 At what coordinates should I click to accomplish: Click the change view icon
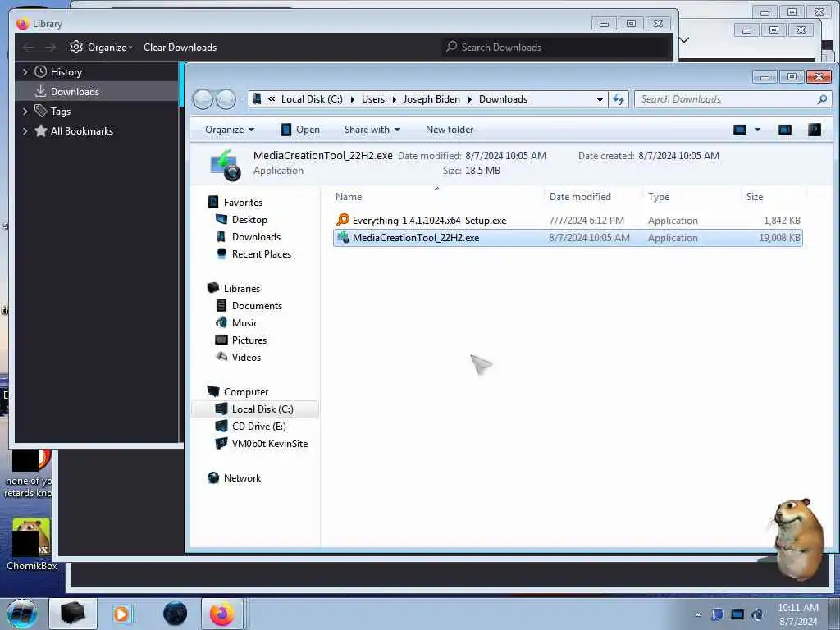[740, 130]
